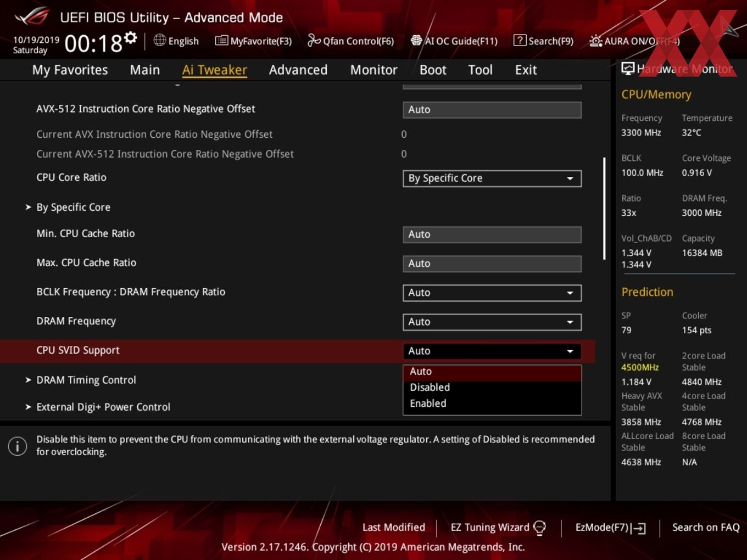Open EZ Tuning Wizard
Screen dimensions: 747x560
click(x=498, y=528)
